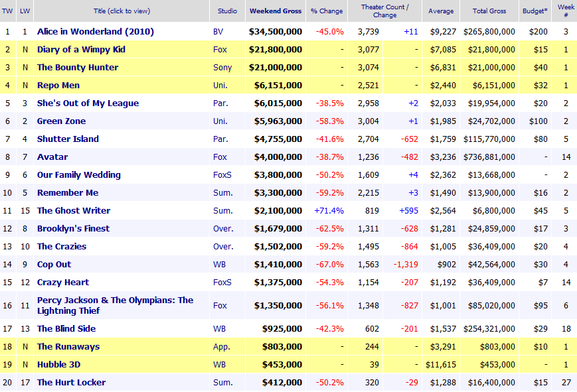Sort by the 'Week #' column header
The image size is (577, 392).
pyautogui.click(x=566, y=11)
